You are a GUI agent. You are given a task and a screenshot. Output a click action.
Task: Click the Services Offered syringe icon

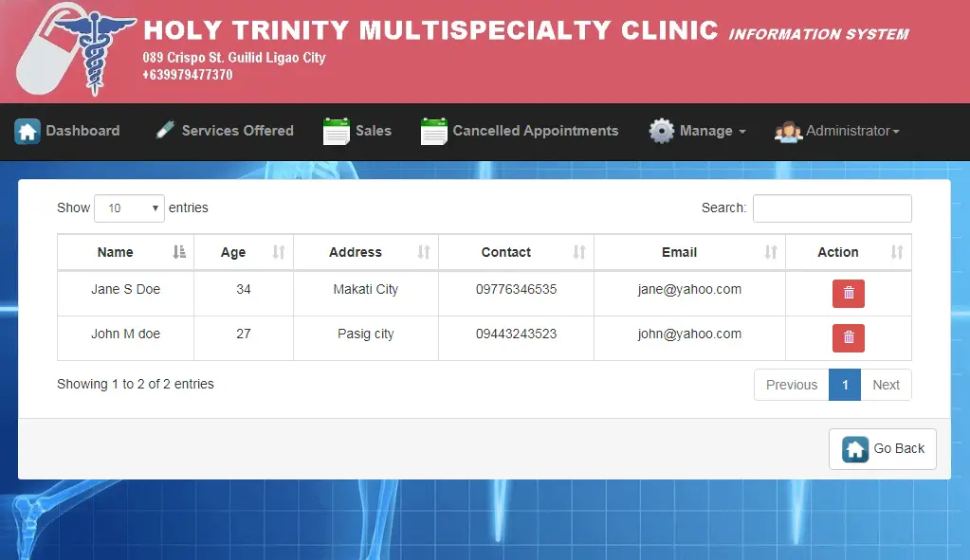[x=165, y=131]
